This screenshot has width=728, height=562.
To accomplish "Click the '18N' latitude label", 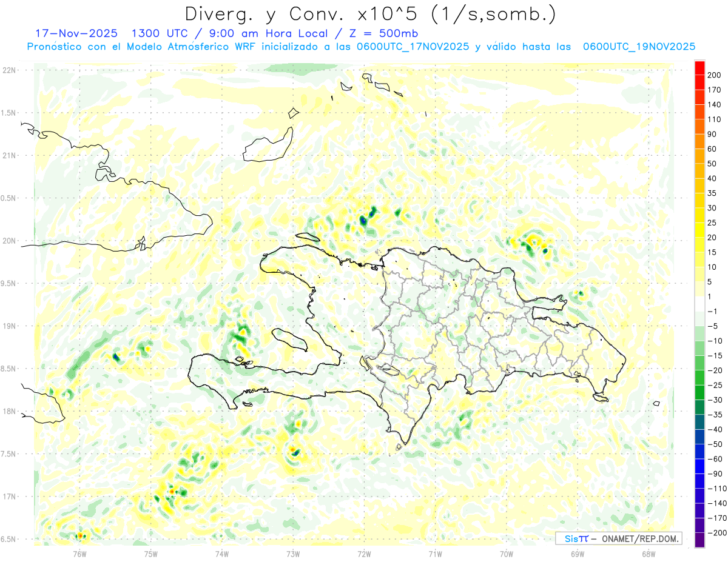I will pos(9,411).
